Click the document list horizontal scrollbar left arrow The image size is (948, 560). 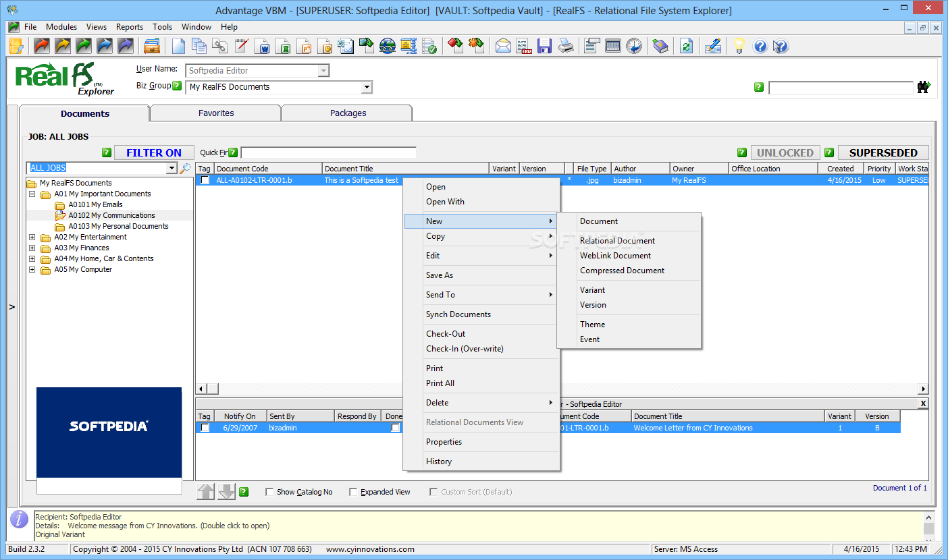point(201,389)
